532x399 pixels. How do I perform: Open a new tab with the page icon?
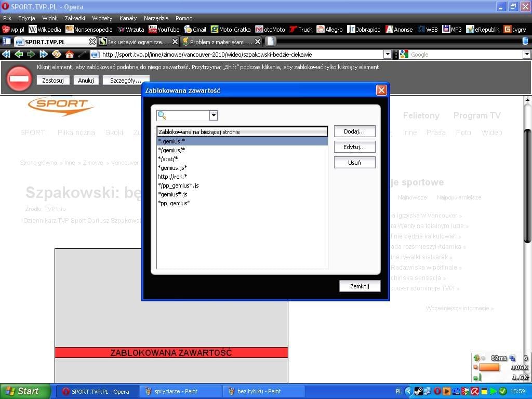pos(270,42)
